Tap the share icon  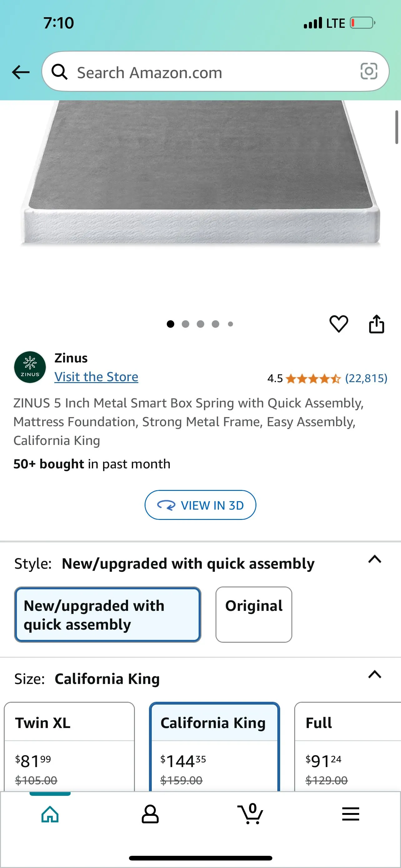376,324
